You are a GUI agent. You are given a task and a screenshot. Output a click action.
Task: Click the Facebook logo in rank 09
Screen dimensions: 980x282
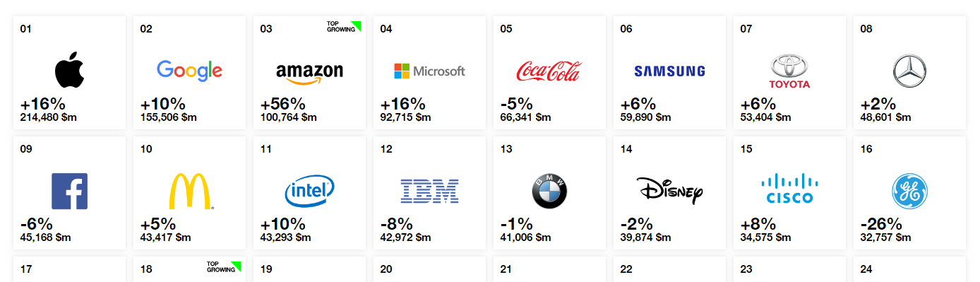coord(70,191)
